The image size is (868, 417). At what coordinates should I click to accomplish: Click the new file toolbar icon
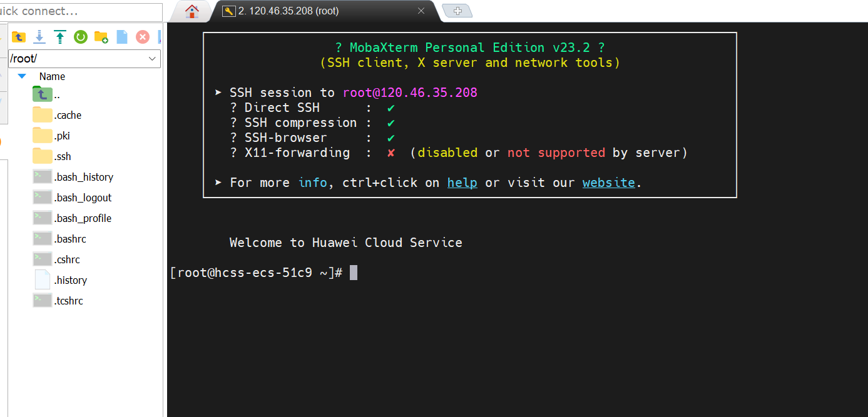coord(122,38)
